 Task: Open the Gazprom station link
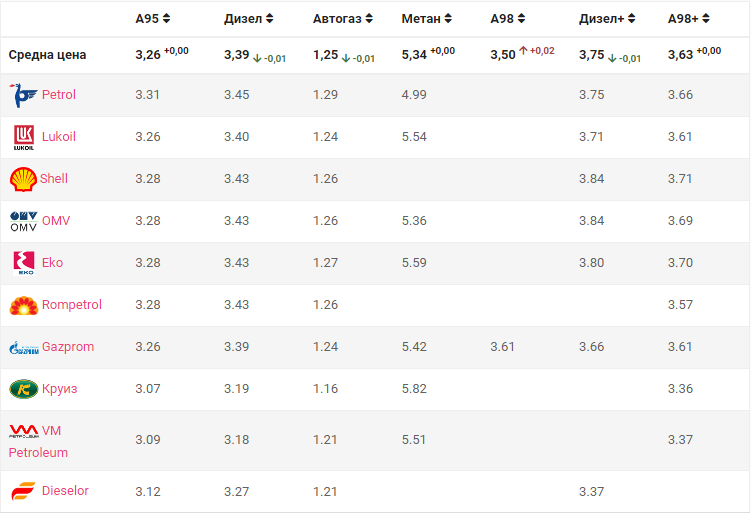[x=68, y=347]
